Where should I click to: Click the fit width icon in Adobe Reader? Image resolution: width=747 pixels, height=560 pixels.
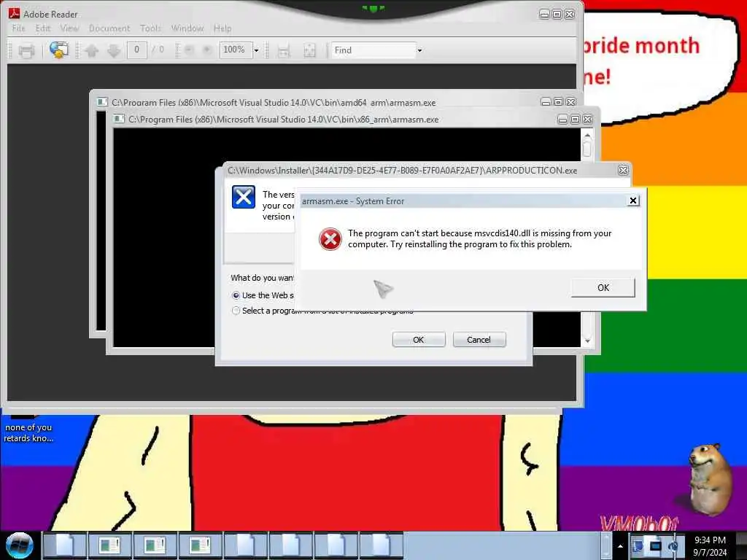pyautogui.click(x=284, y=50)
